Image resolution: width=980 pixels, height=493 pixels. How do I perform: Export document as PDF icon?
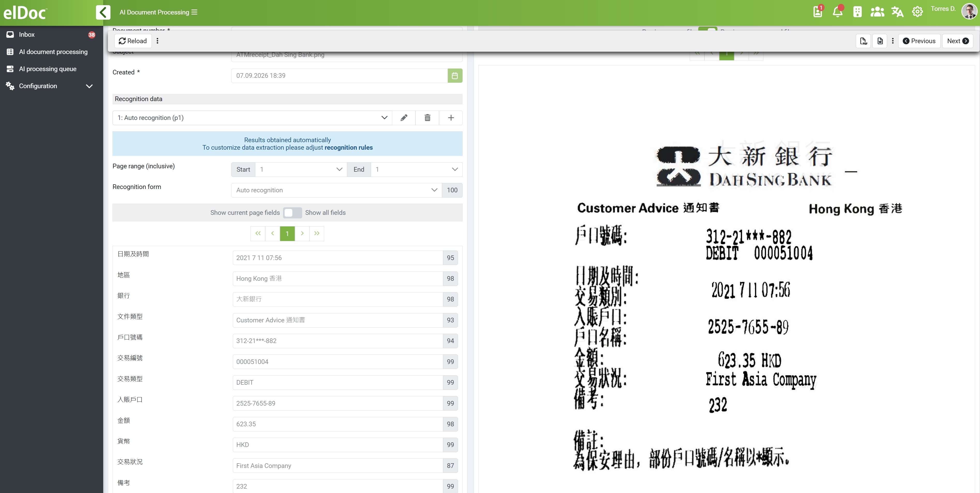point(863,41)
